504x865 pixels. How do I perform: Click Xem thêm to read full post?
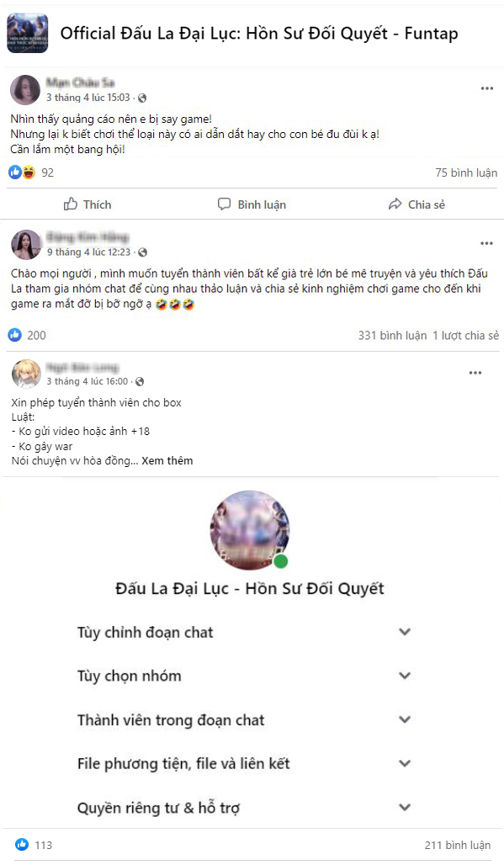click(x=167, y=460)
